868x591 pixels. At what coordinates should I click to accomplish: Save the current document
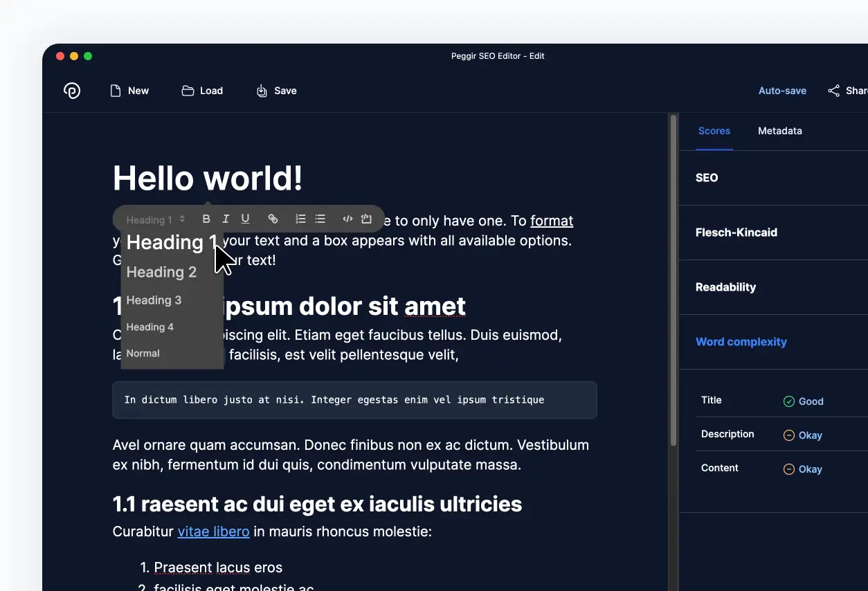click(x=276, y=91)
